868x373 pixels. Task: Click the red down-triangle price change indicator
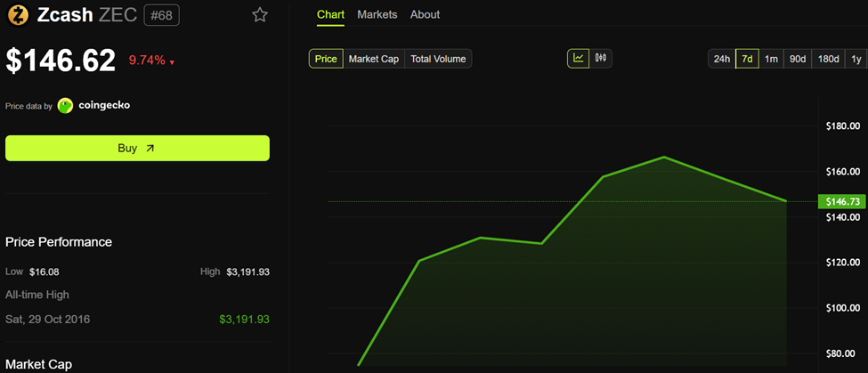172,62
